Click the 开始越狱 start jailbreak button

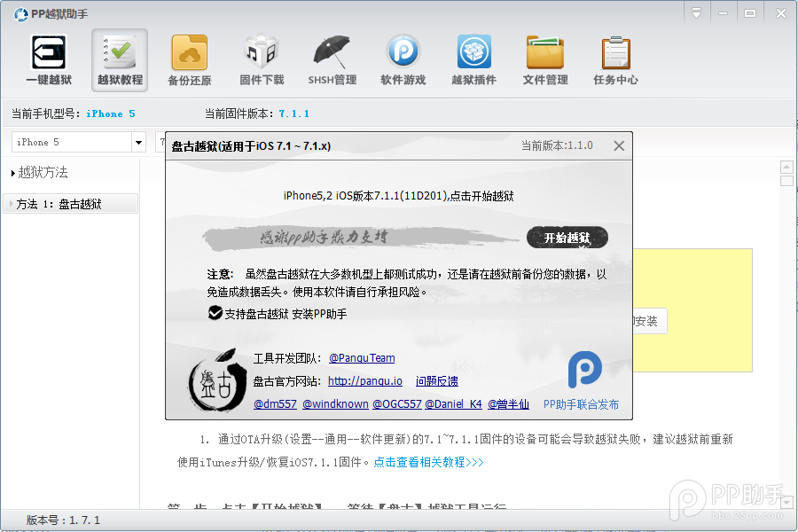pyautogui.click(x=567, y=237)
